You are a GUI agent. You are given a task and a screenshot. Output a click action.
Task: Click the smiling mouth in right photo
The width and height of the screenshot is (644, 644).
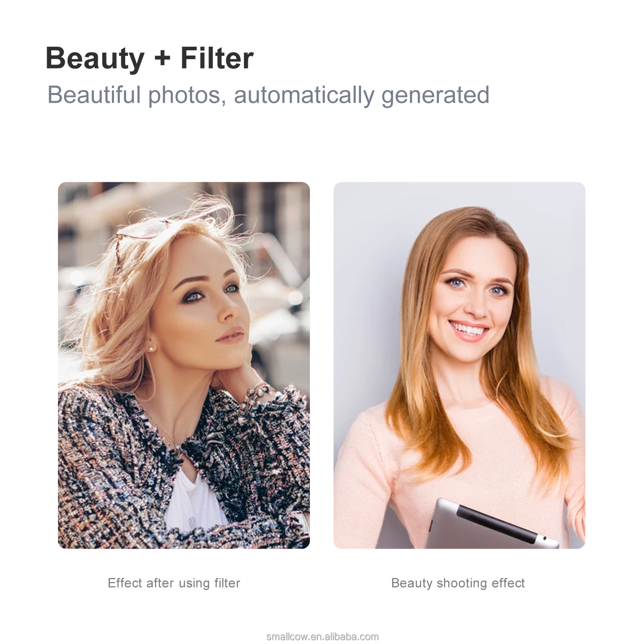(x=469, y=330)
